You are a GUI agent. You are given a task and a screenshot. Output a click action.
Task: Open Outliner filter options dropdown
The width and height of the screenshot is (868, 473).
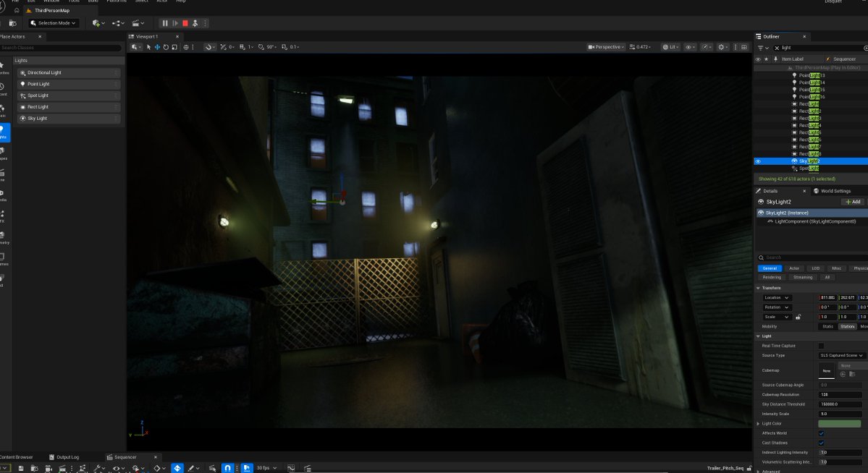coord(763,48)
